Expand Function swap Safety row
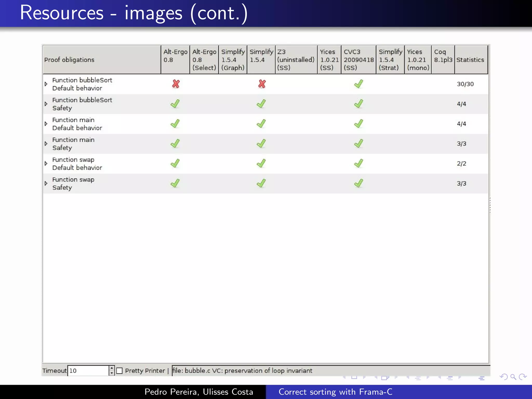The height and width of the screenshot is (399, 532). pyautogui.click(x=46, y=183)
